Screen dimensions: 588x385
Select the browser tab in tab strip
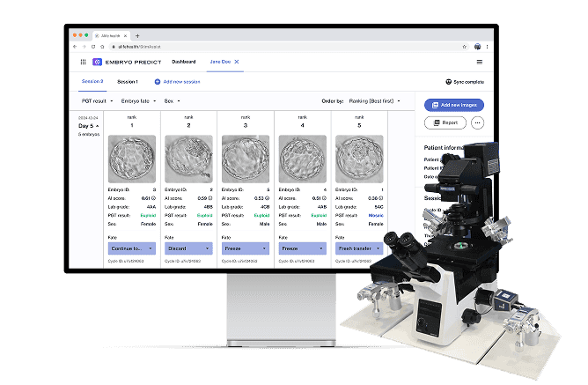[111, 36]
